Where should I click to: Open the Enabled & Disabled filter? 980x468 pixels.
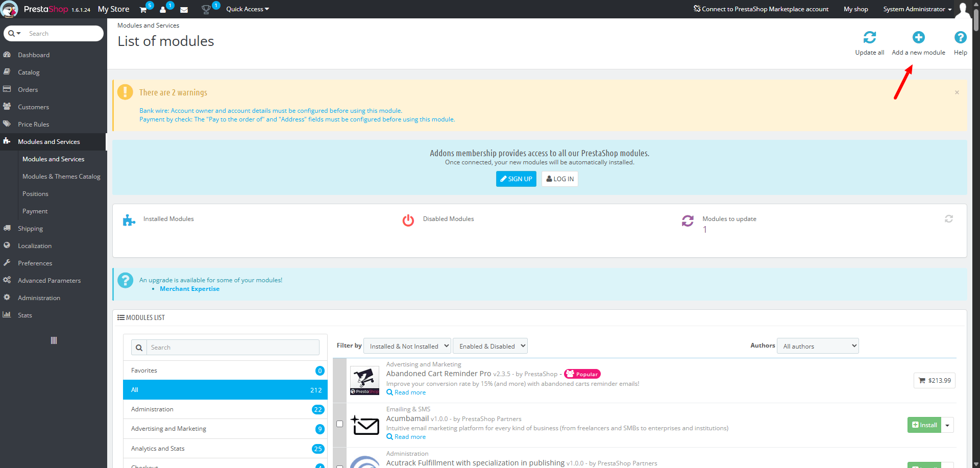point(490,346)
